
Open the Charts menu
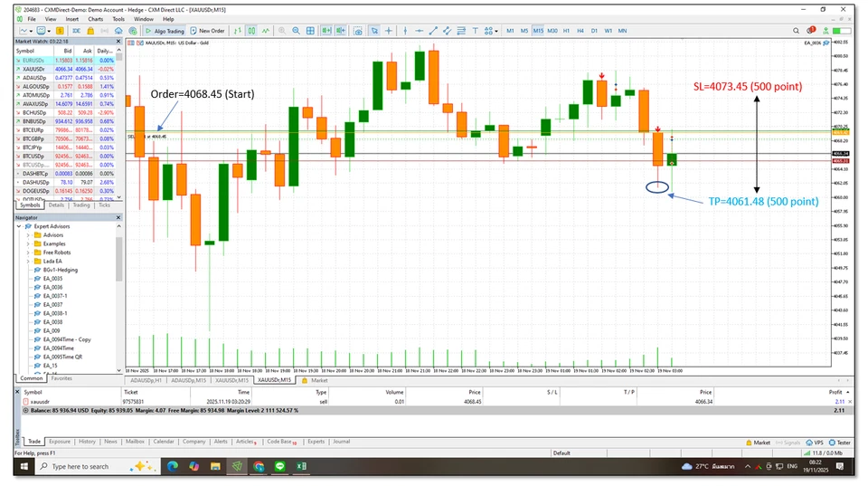(x=95, y=19)
